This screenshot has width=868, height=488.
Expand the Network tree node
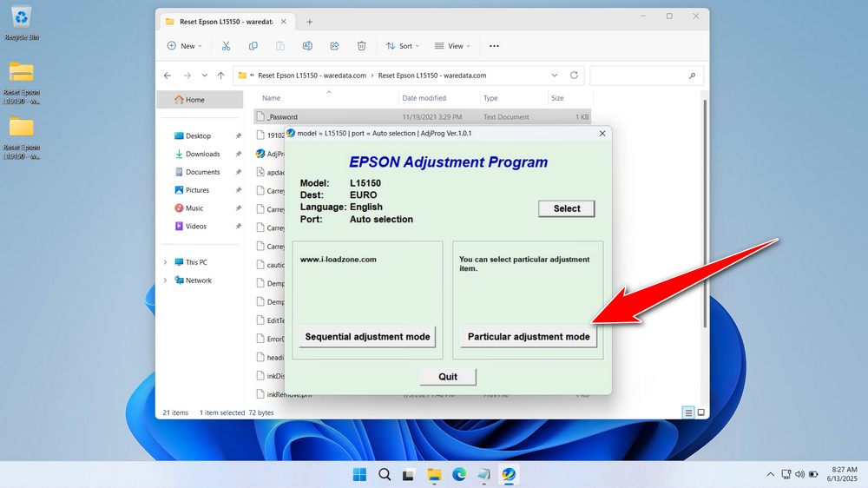point(165,280)
